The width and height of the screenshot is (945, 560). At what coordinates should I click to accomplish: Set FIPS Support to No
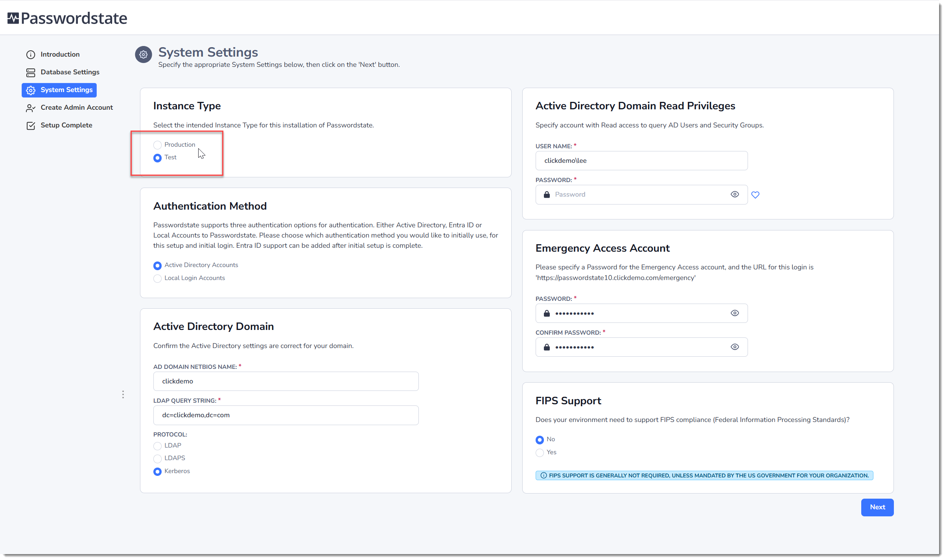coord(540,440)
